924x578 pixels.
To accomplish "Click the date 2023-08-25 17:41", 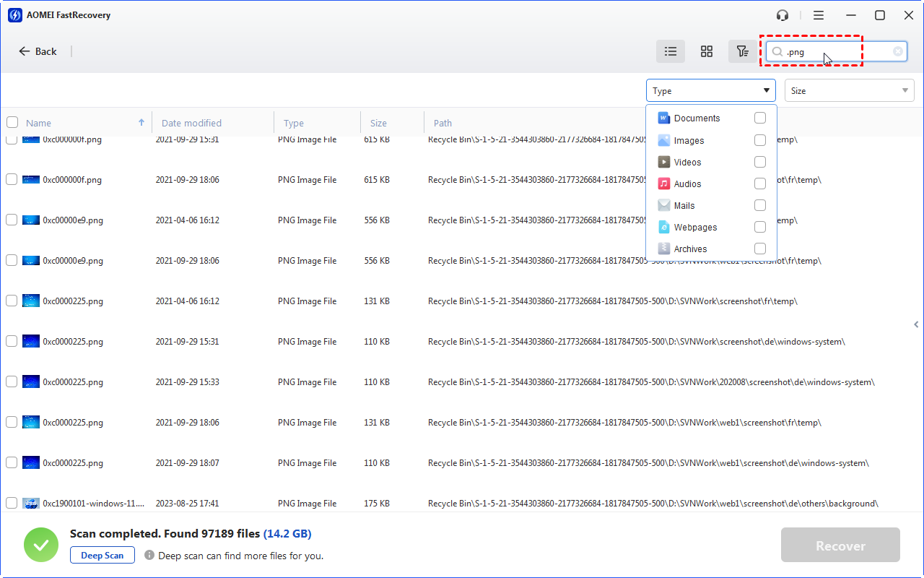I will point(187,504).
